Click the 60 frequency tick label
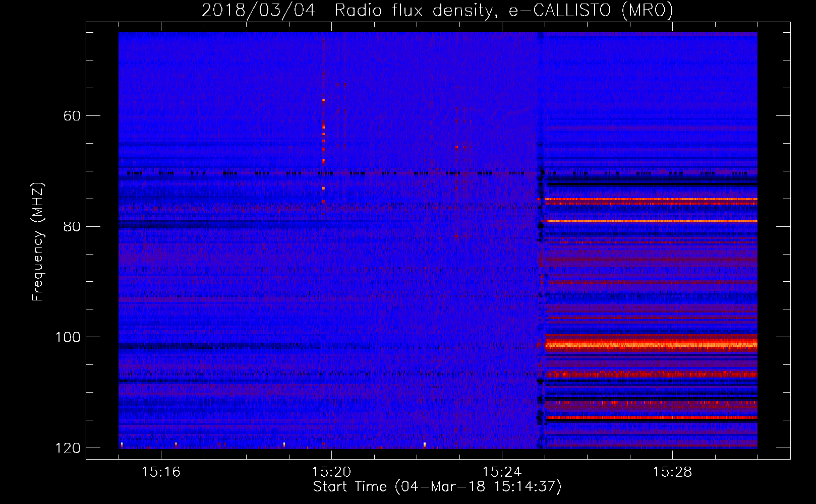Viewport: 816px width, 504px height. coord(72,116)
